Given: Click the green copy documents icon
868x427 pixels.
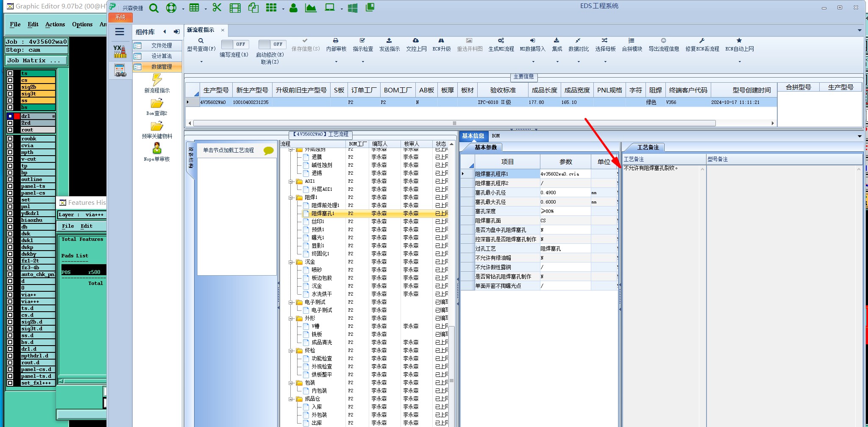Looking at the screenshot, I should (x=253, y=8).
